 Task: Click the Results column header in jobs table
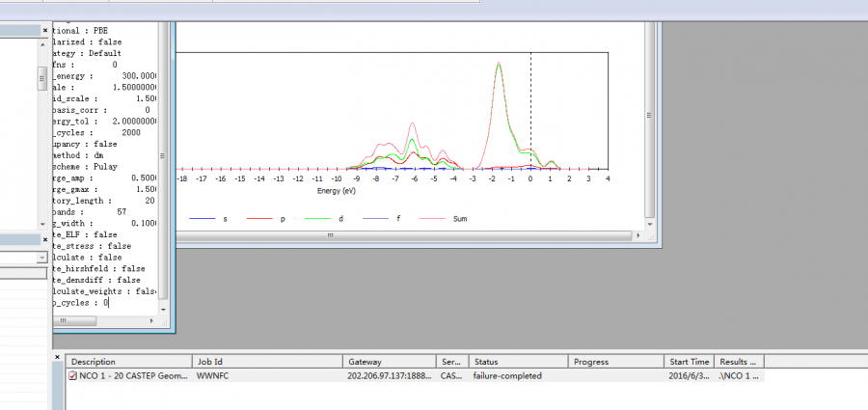coord(739,362)
